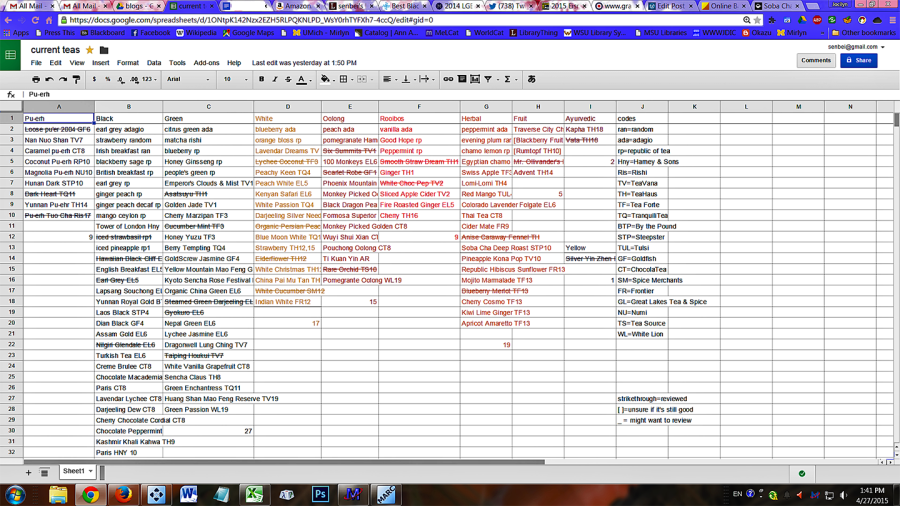This screenshot has width=900, height=506.
Task: Toggle Strikethrough formatting
Action: [x=288, y=79]
